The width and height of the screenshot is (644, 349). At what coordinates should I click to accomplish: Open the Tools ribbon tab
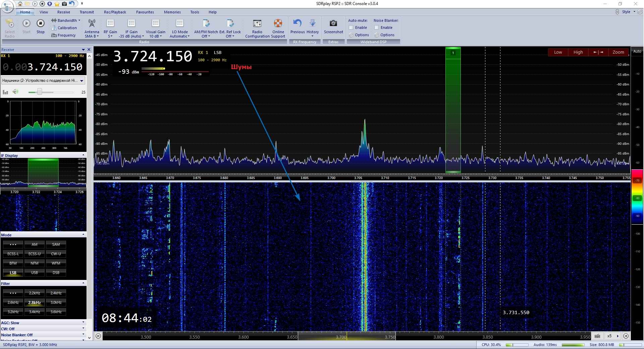195,12
